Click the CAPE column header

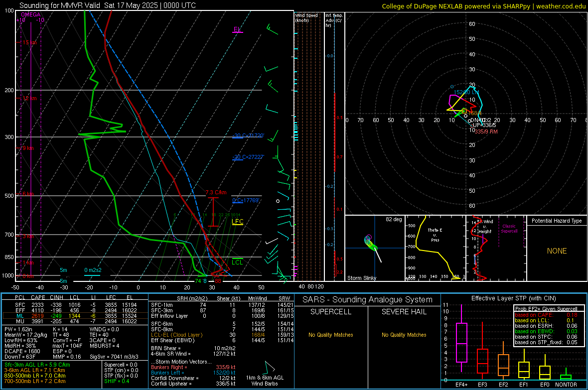38,297
